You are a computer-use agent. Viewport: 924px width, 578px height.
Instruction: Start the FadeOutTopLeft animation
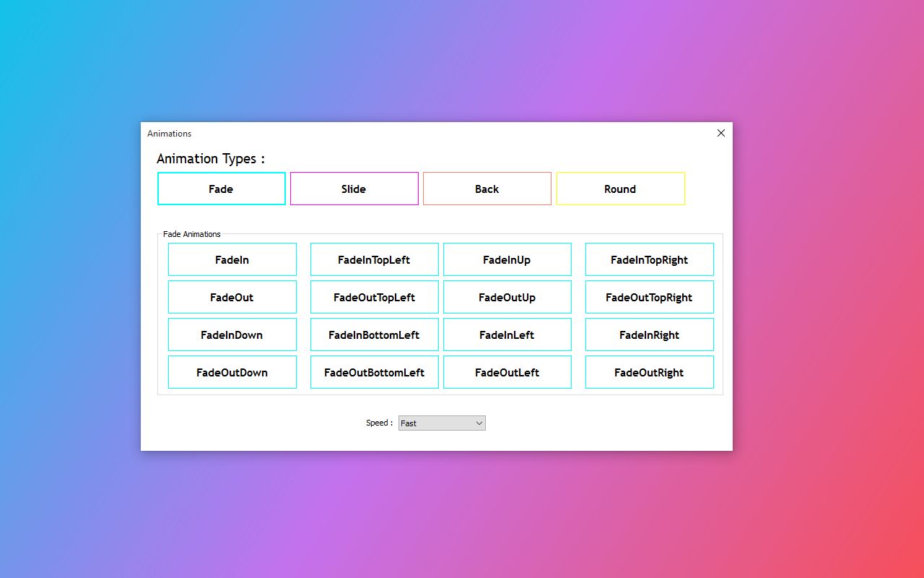375,297
